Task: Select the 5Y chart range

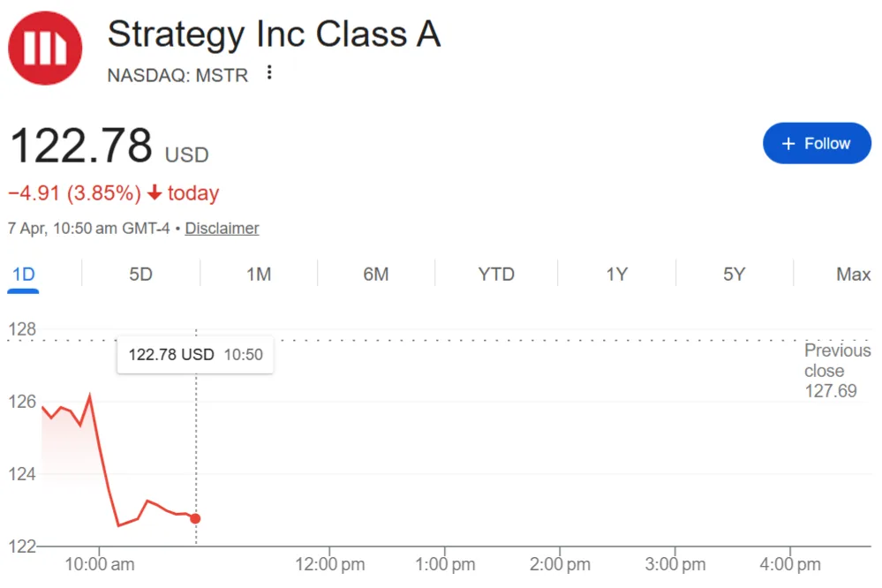Action: [x=734, y=275]
